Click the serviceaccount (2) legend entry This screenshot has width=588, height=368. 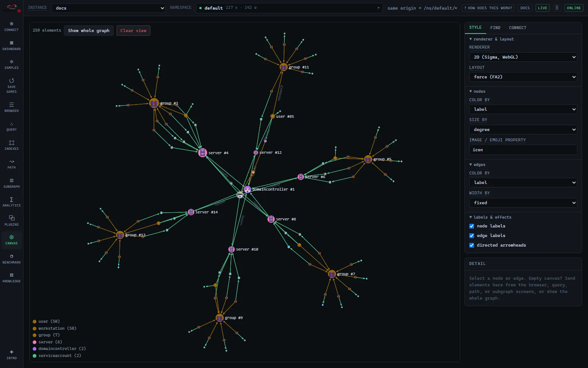point(57,355)
